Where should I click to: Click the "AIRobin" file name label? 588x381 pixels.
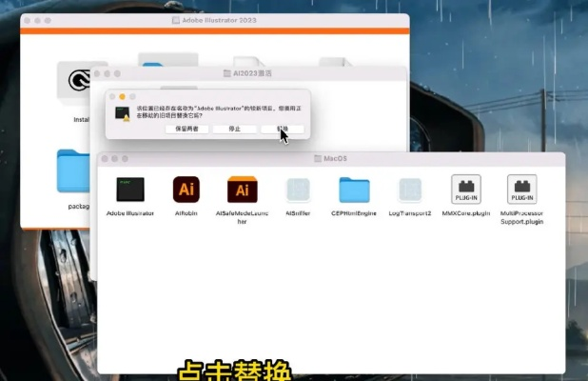click(186, 213)
